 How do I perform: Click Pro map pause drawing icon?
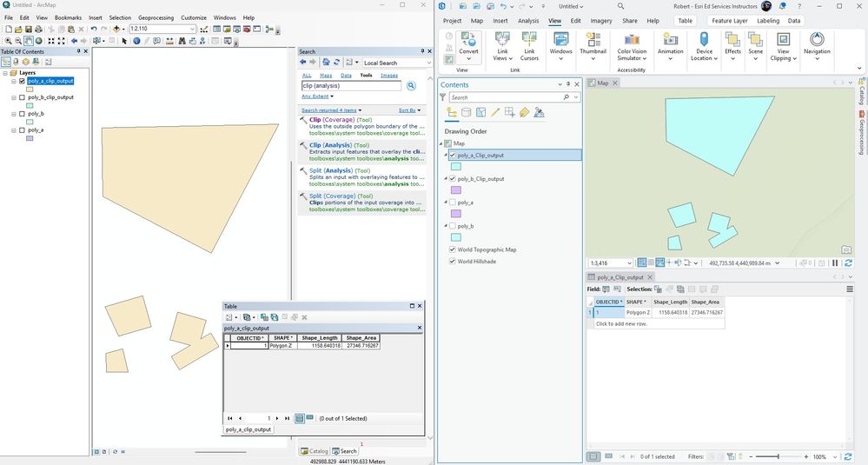tap(835, 263)
